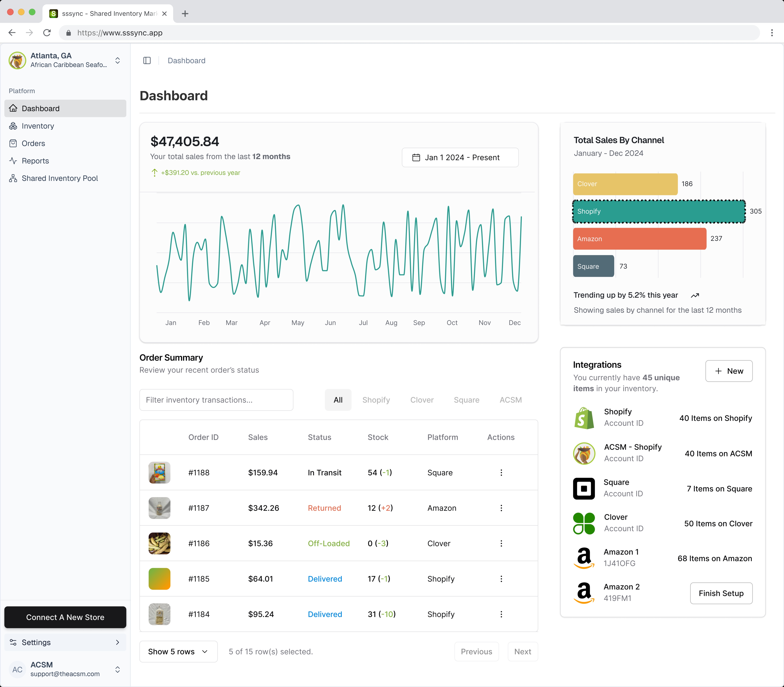Click the Dashboard home icon in sidebar

pos(13,108)
